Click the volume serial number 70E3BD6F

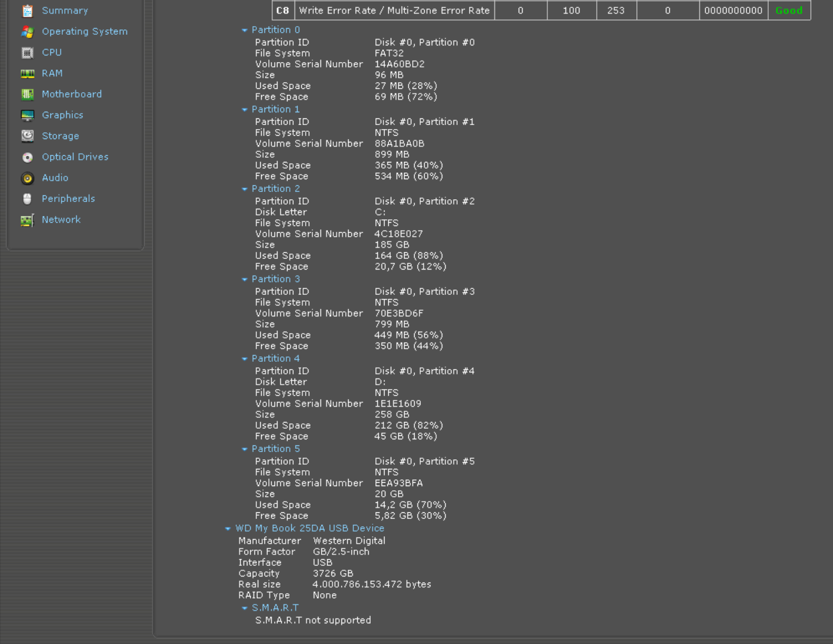point(399,313)
